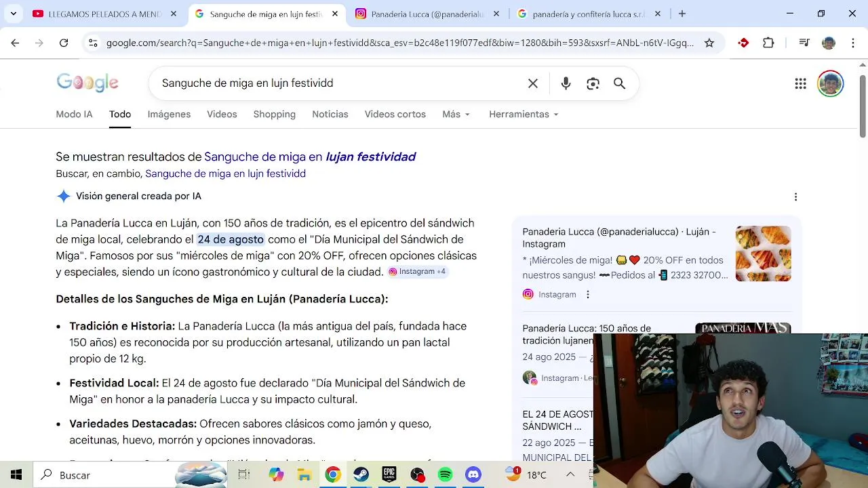The width and height of the screenshot is (868, 488).
Task: Open corrected query lujan festividad link
Action: pos(310,157)
